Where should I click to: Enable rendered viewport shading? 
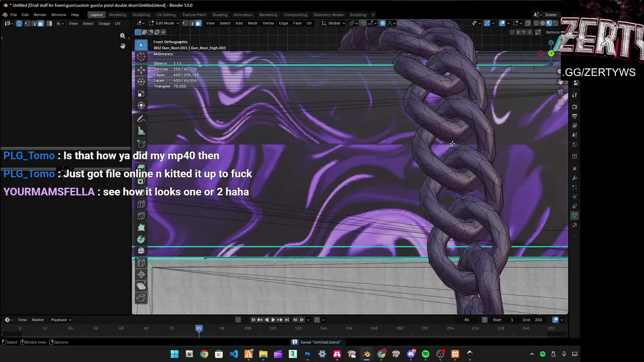555,23
